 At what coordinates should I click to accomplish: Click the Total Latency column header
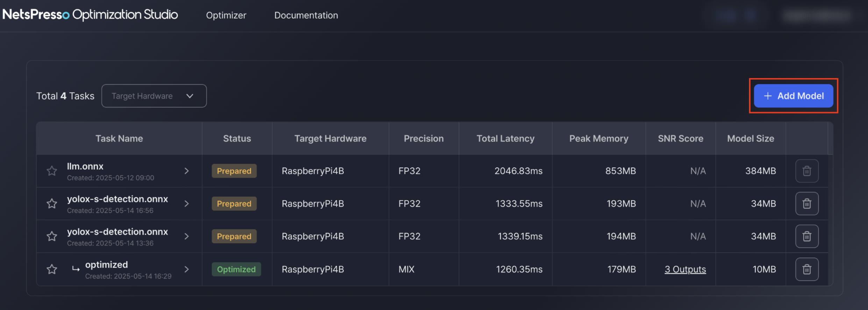pyautogui.click(x=505, y=139)
